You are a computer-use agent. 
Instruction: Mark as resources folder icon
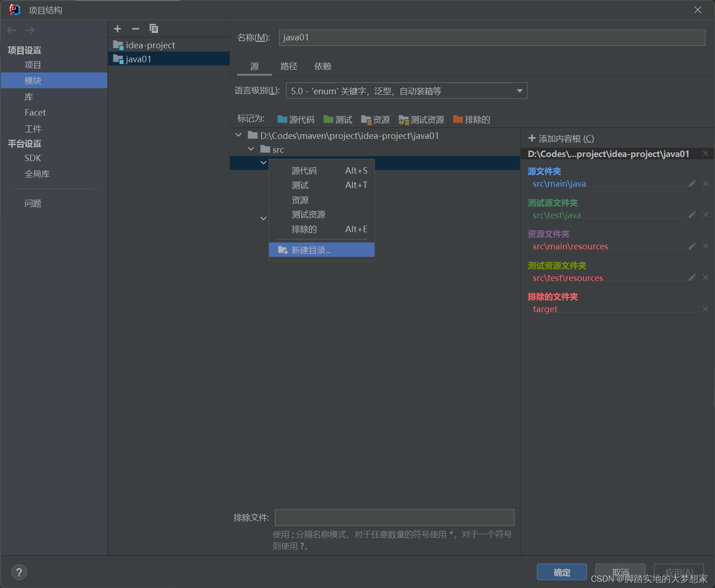click(366, 120)
